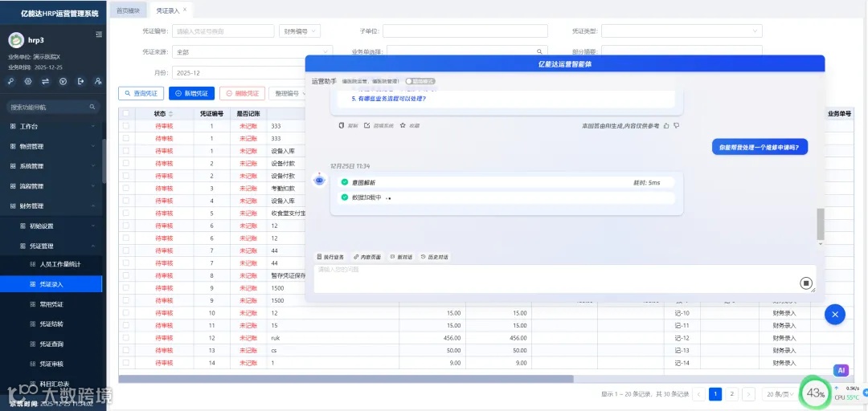Click the assistant question input box

[x=564, y=279]
